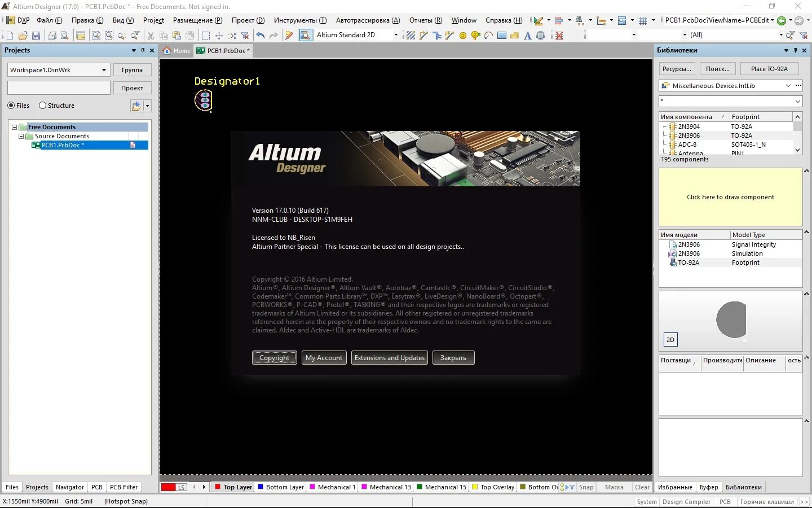The image size is (812, 508).
Task: Select the Mechanical 15 layer tab
Action: pos(442,487)
